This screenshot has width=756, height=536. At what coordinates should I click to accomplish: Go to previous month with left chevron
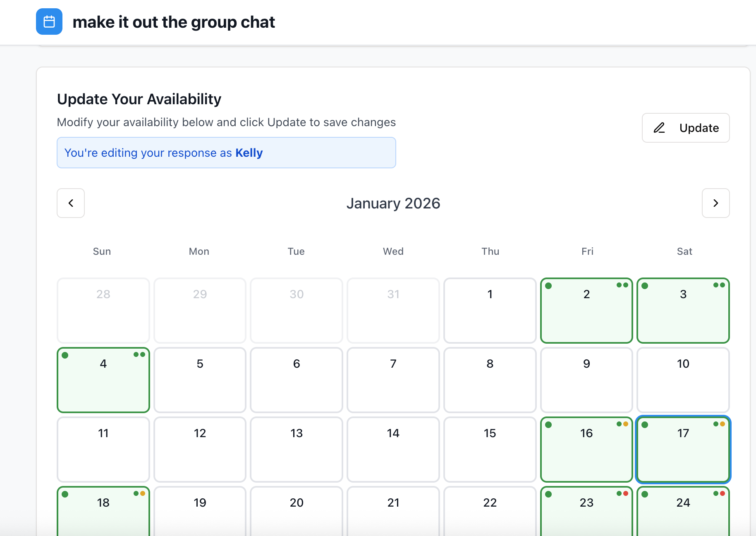(71, 203)
